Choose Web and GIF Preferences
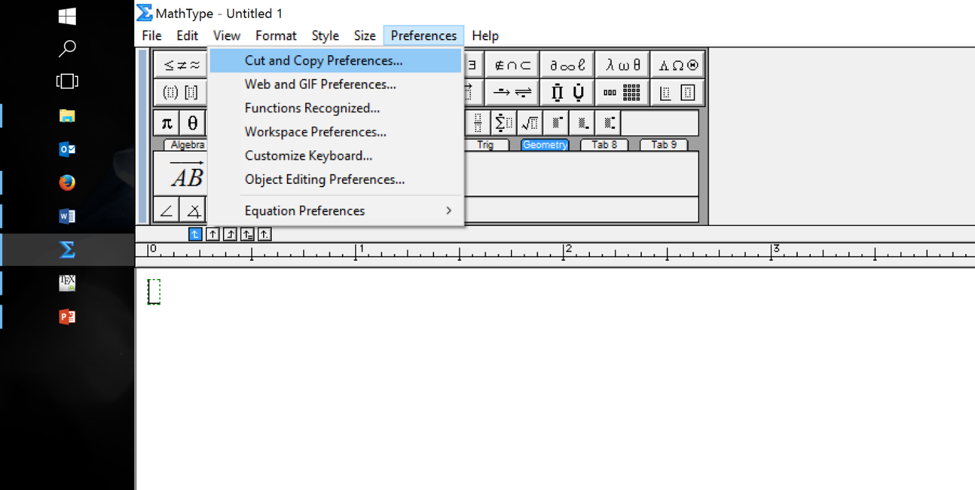Viewport: 975px width, 490px height. point(336,84)
